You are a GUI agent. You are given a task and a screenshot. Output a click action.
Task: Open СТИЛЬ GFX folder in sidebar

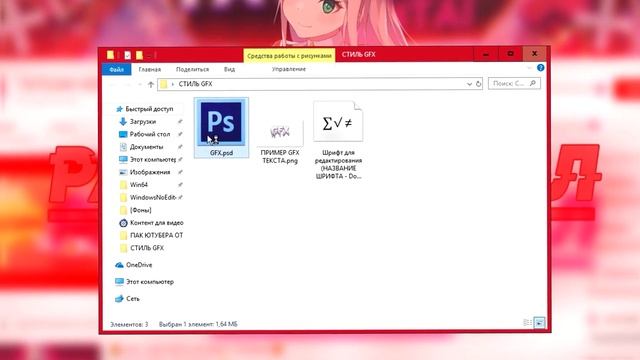(x=147, y=248)
